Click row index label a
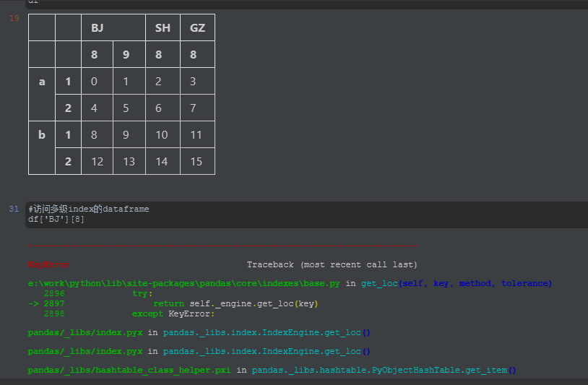 [x=42, y=95]
